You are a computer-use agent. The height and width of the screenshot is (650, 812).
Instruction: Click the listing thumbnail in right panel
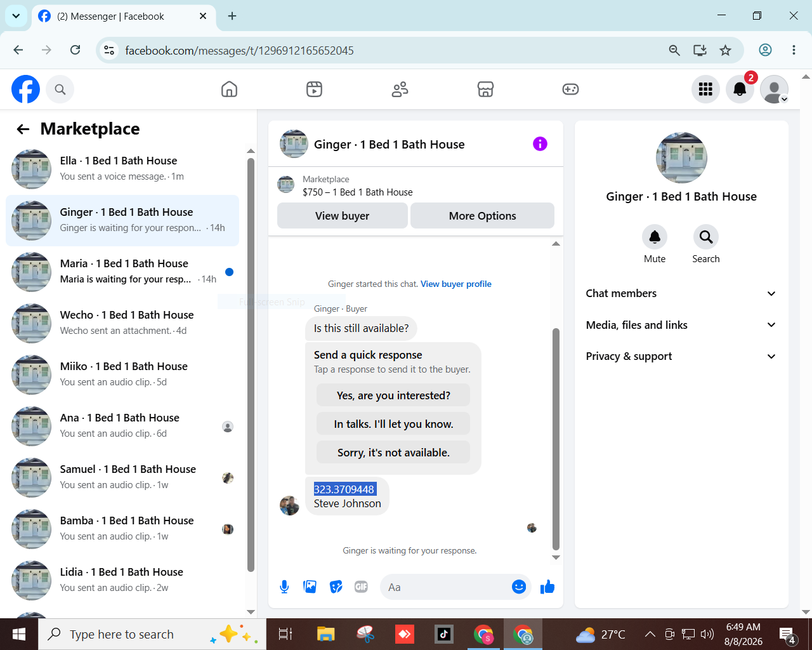[681, 158]
